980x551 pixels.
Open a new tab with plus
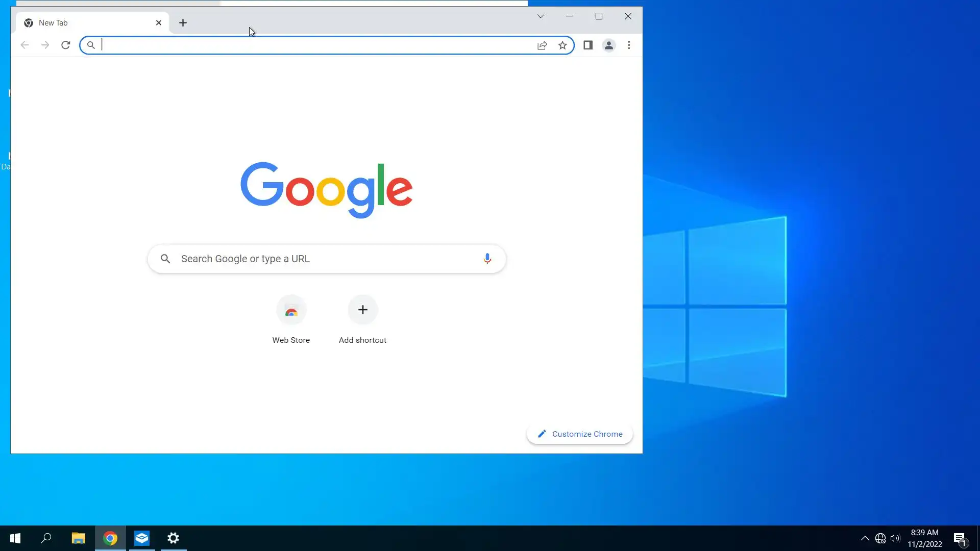pos(183,22)
